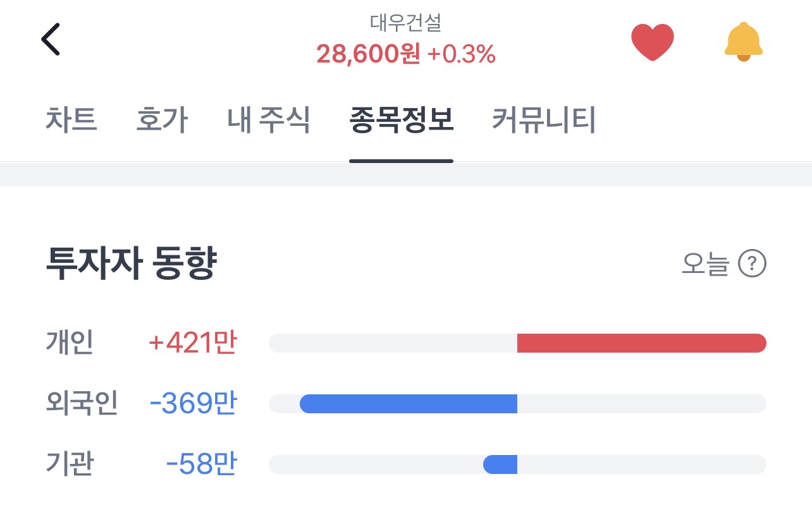Tap the -58만 institution value
Viewport: 812px width, 522px height.
point(201,464)
